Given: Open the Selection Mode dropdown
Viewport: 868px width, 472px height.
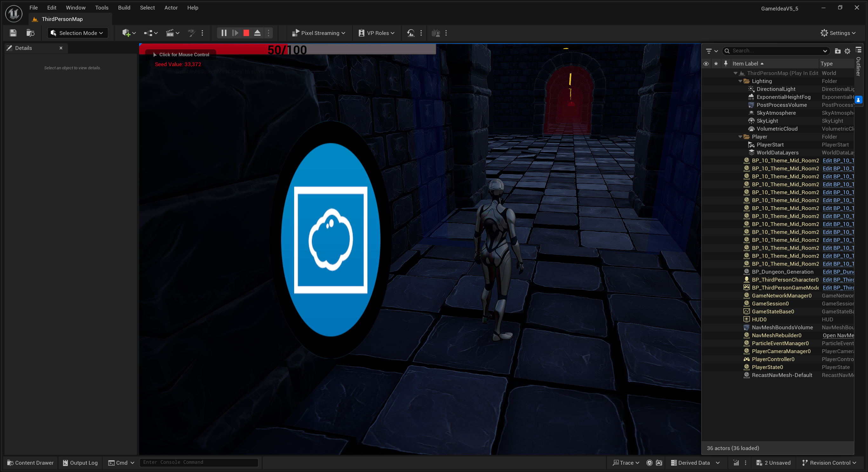Looking at the screenshot, I should pyautogui.click(x=77, y=33).
